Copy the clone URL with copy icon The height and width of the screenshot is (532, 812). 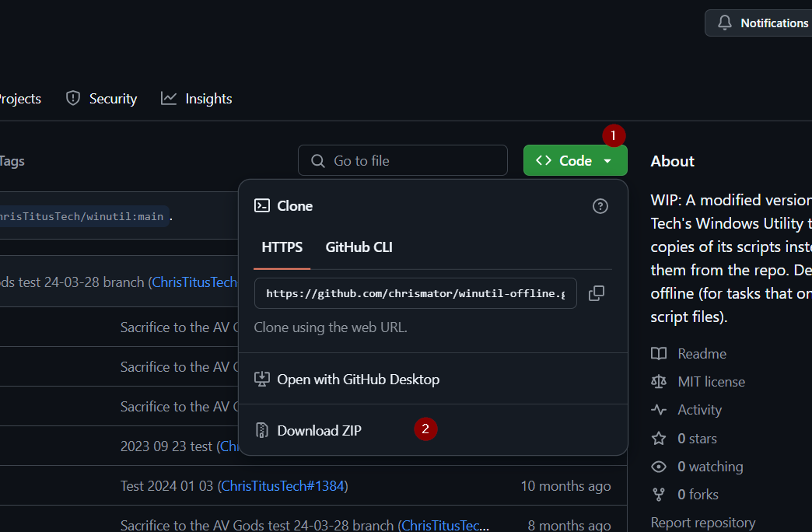[x=597, y=293]
